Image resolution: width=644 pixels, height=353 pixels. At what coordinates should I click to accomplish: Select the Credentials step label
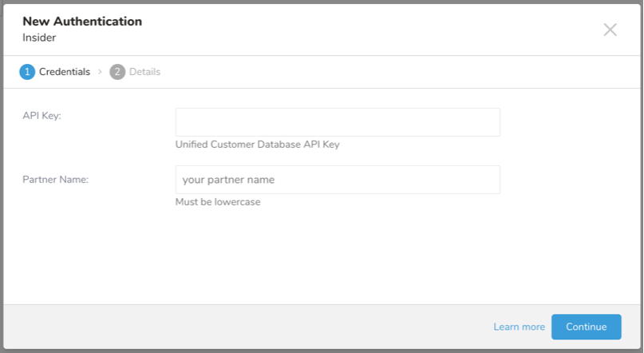pos(64,72)
